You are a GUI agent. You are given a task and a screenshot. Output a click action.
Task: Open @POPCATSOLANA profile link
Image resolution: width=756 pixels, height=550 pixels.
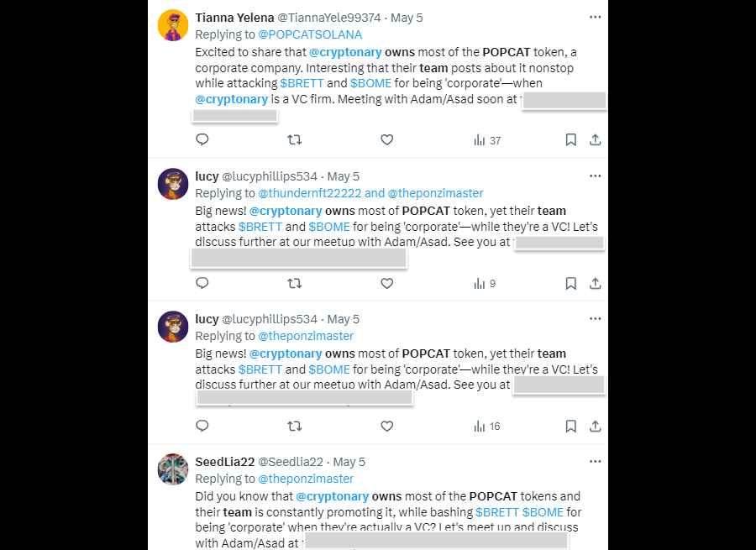310,34
